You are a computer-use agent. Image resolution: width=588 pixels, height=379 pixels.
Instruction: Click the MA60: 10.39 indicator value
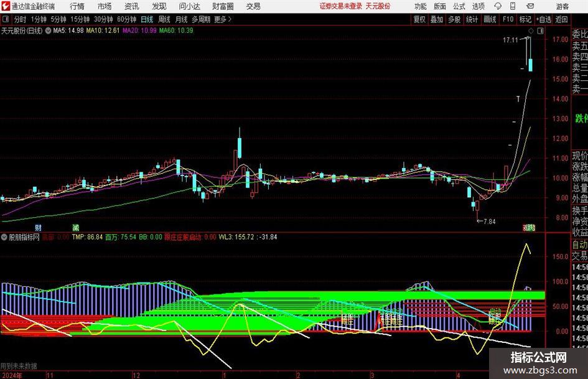[x=176, y=30]
